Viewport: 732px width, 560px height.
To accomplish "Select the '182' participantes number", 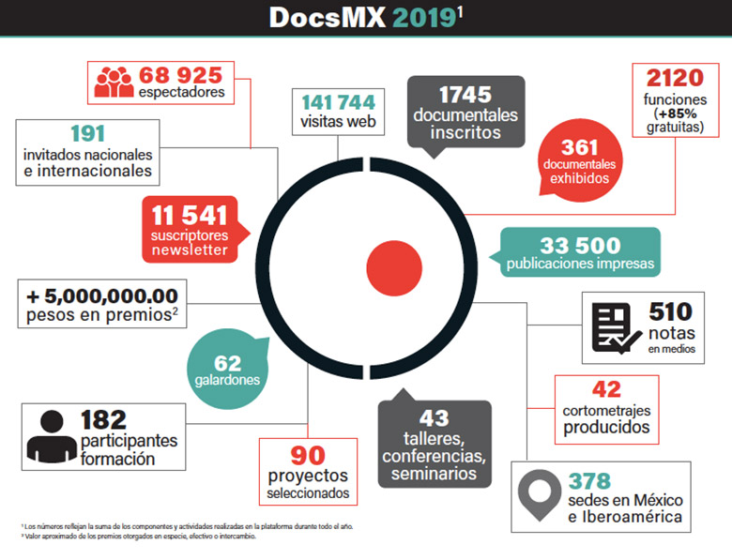I will point(103,420).
